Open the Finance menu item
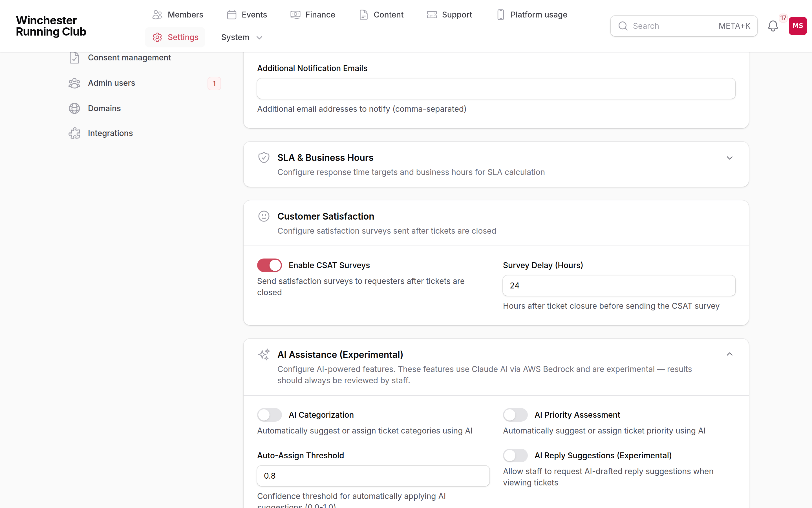Viewport: 812px width, 508px height. click(313, 15)
